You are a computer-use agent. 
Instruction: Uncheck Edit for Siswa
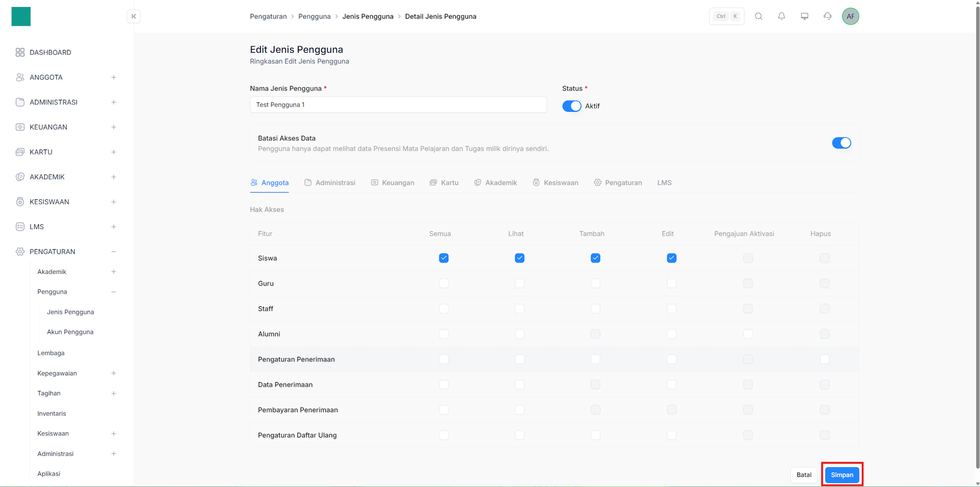click(x=671, y=258)
